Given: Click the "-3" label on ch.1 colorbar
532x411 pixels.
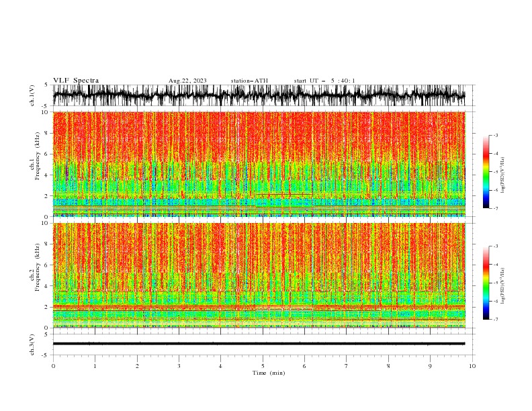Looking at the screenshot, I should click(495, 135).
